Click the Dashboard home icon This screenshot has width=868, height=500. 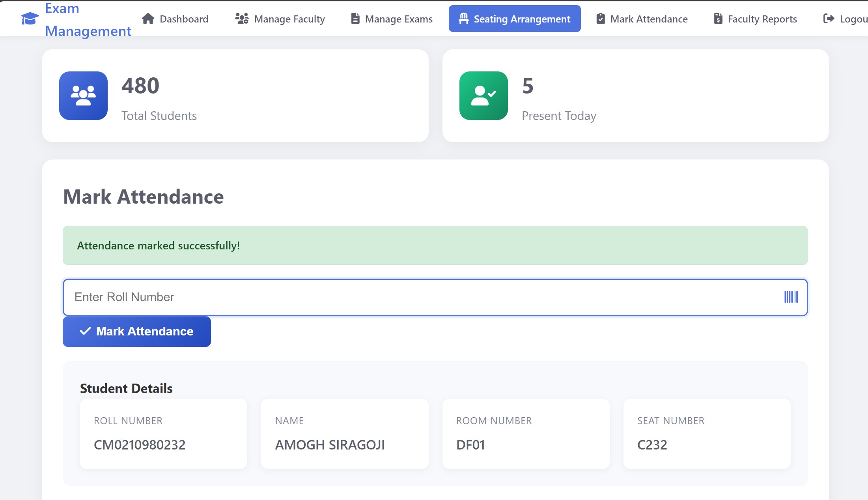(x=148, y=19)
